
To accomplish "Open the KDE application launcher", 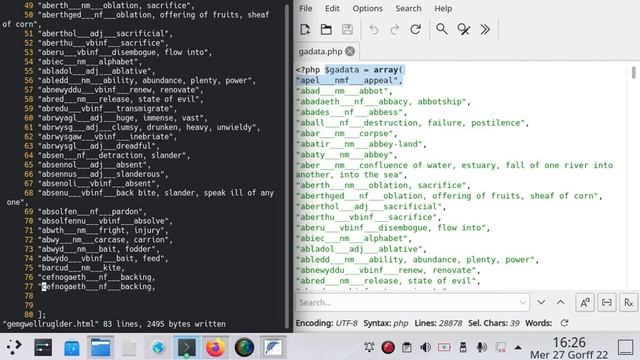I will (14, 347).
